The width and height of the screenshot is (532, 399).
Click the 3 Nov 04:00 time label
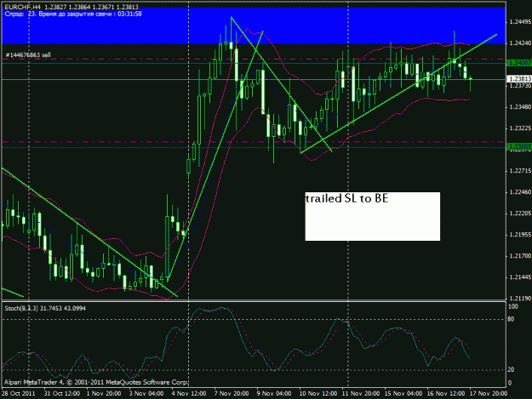[x=146, y=394]
